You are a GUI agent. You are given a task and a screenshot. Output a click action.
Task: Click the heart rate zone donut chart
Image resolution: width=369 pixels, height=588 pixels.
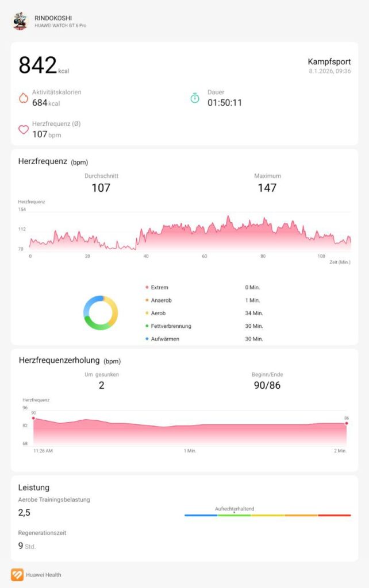tap(101, 313)
